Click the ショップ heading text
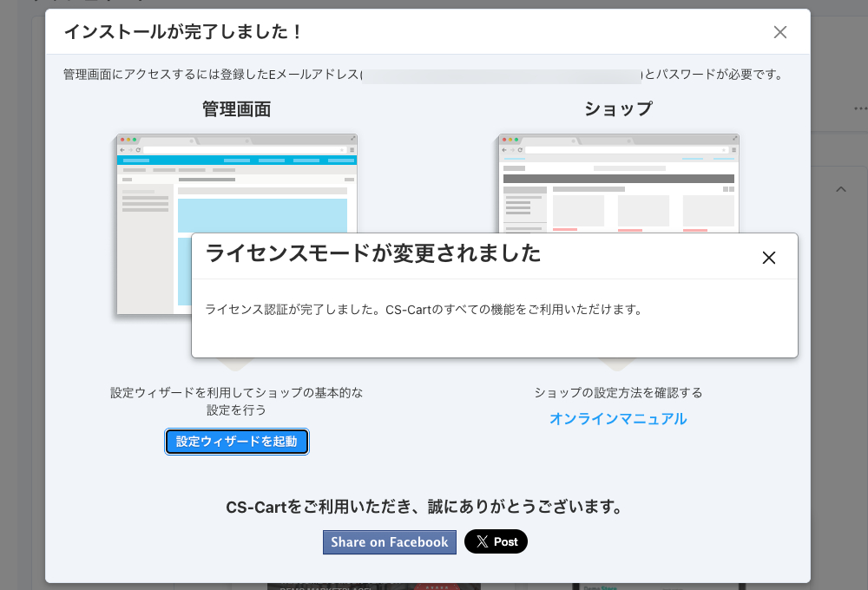 coord(618,108)
